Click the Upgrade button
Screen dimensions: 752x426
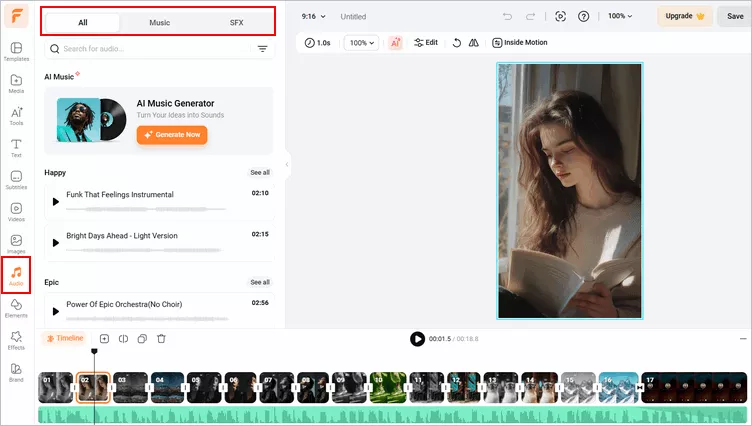pyautogui.click(x=684, y=16)
